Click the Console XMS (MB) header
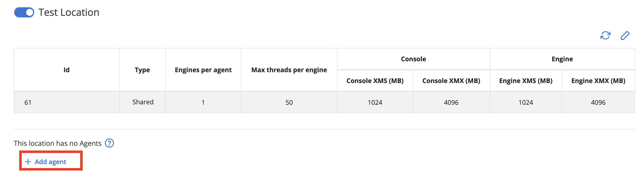Image resolution: width=644 pixels, height=173 pixels. (x=375, y=81)
